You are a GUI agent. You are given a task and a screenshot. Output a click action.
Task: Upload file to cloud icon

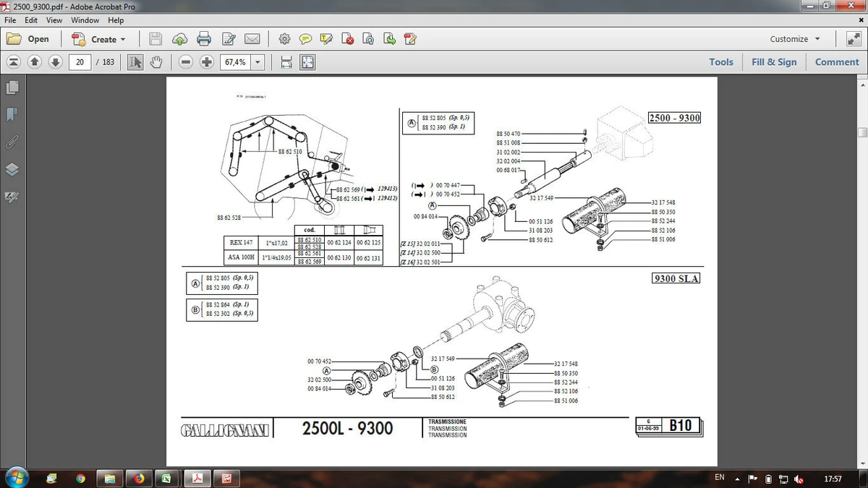tap(179, 39)
